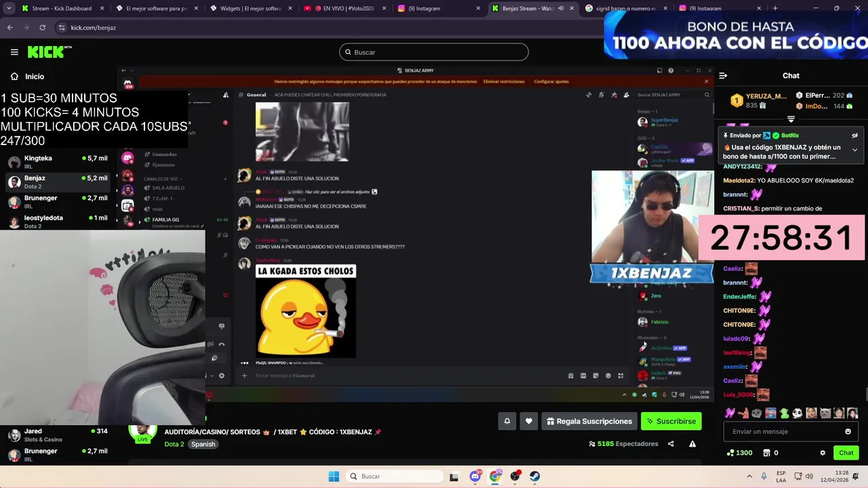This screenshot has height=488, width=868.
Task: Click the green Suscribirse button
Action: click(x=671, y=421)
